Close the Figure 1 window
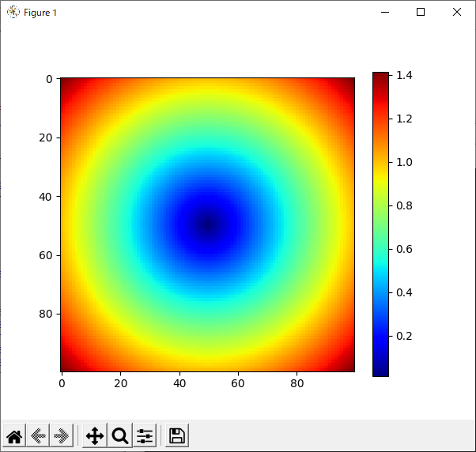This screenshot has height=452, width=476. click(x=457, y=12)
